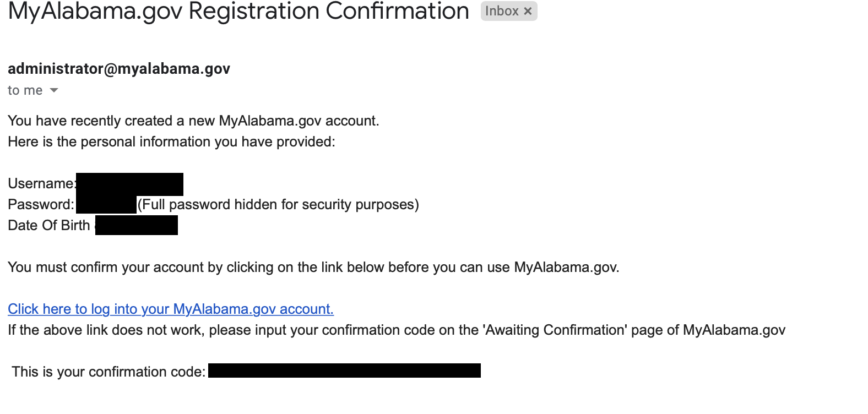Click the redacted confirmation code block

pos(344,371)
